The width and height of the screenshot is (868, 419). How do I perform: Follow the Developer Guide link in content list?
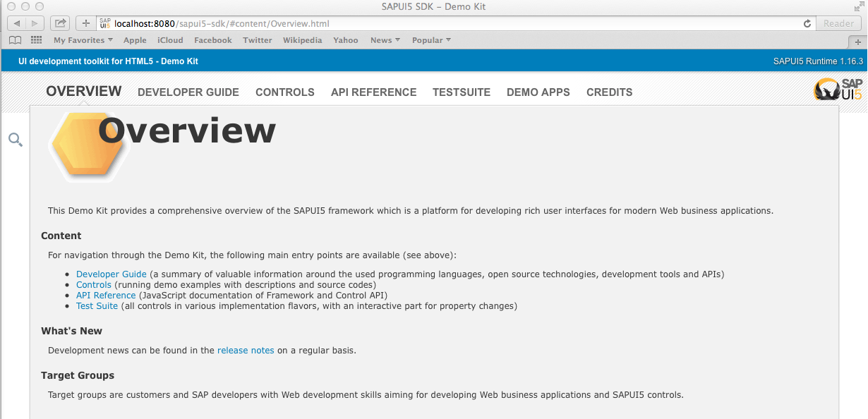(x=111, y=274)
